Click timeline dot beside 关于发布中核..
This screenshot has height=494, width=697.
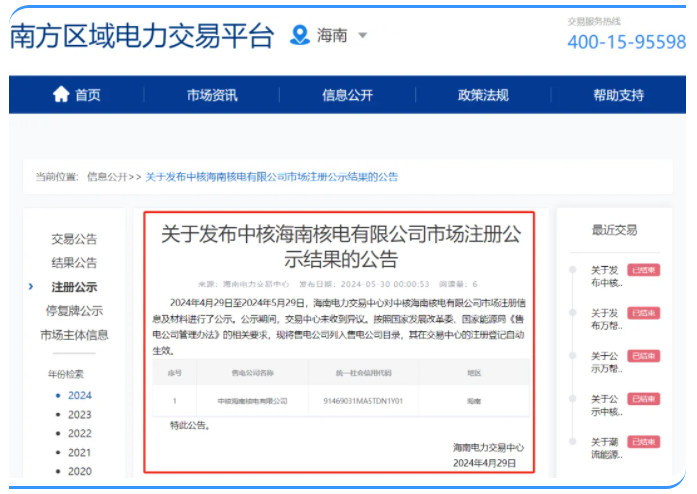click(573, 269)
